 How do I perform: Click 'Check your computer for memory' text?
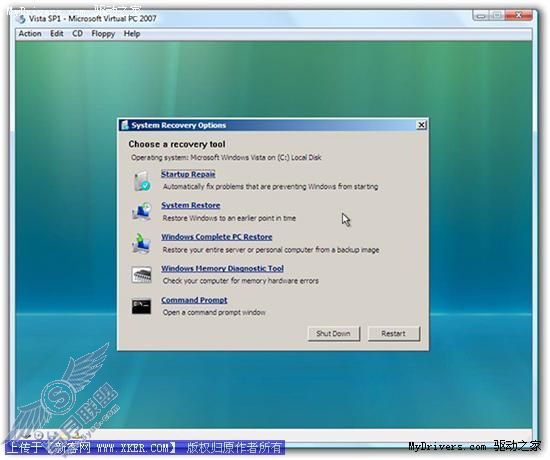[241, 281]
